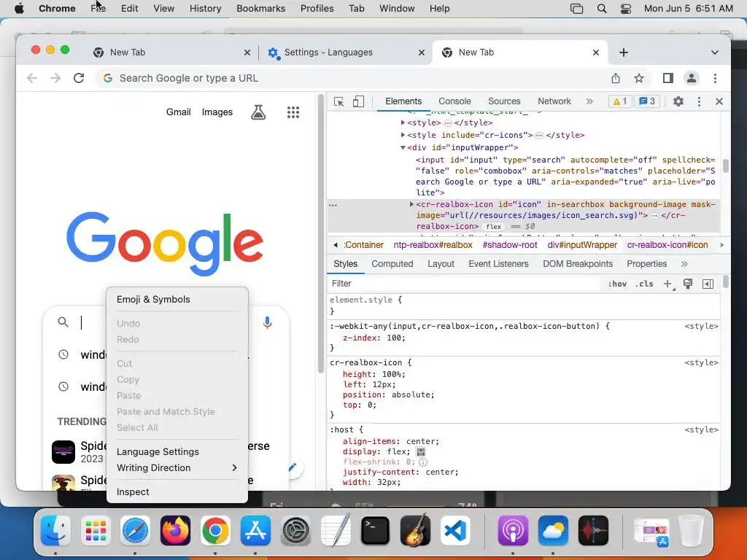Click the new style rule plus icon
Screen dimensions: 747x560
click(x=668, y=284)
